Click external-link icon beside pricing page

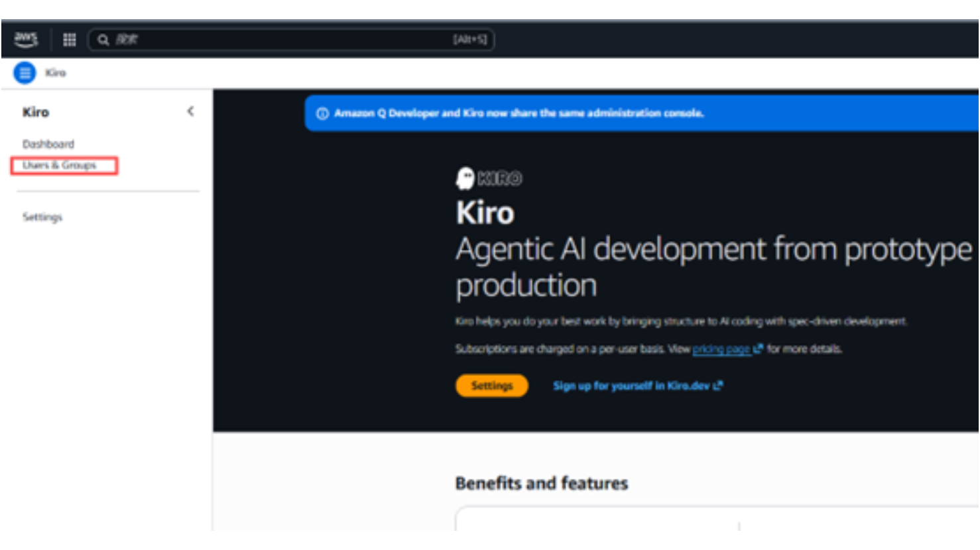(758, 349)
